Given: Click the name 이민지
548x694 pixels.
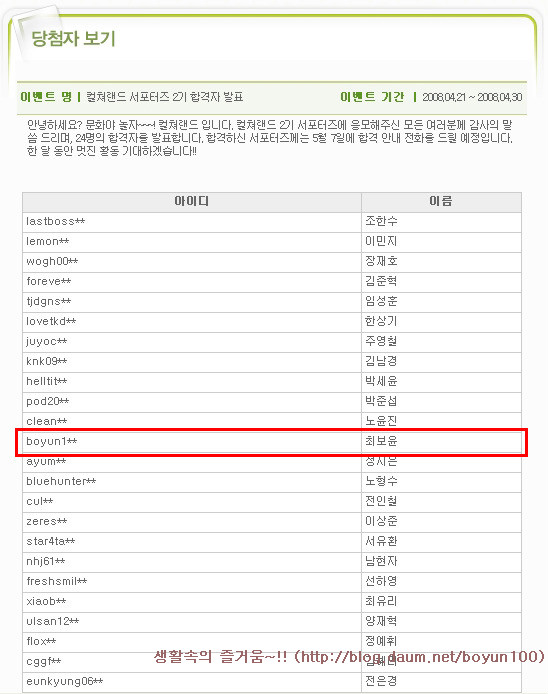Looking at the screenshot, I should 381,241.
